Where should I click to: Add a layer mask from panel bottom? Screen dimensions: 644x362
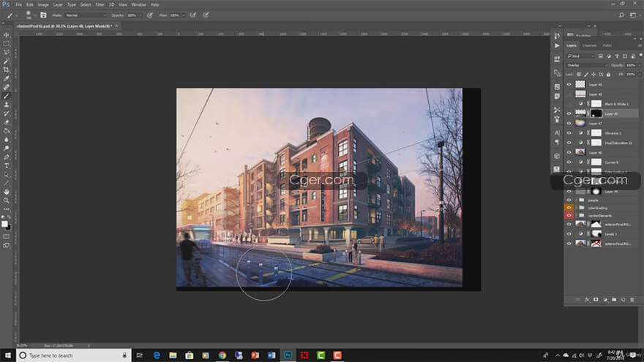[x=596, y=300]
